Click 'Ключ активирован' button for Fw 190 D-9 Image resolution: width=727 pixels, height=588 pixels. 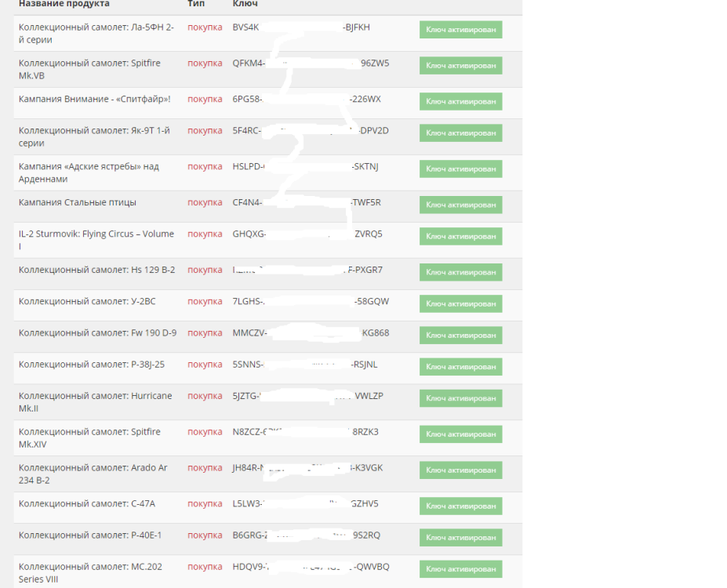pyautogui.click(x=460, y=336)
